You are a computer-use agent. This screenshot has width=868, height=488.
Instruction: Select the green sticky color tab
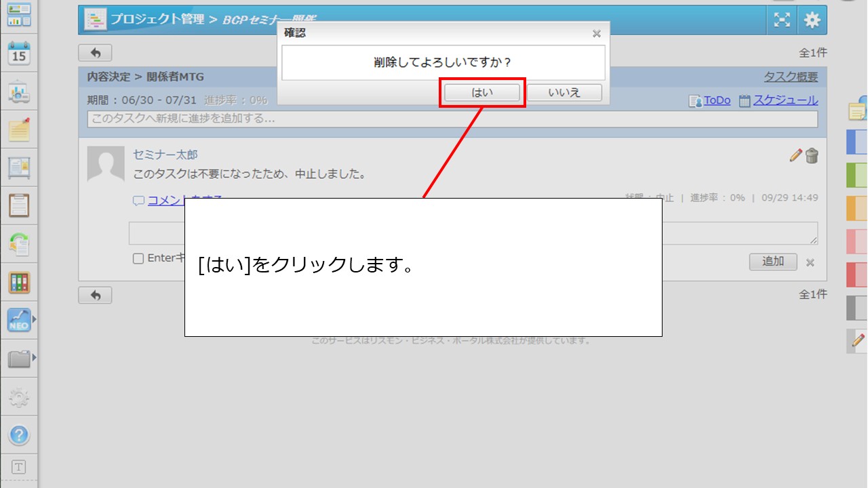click(858, 176)
